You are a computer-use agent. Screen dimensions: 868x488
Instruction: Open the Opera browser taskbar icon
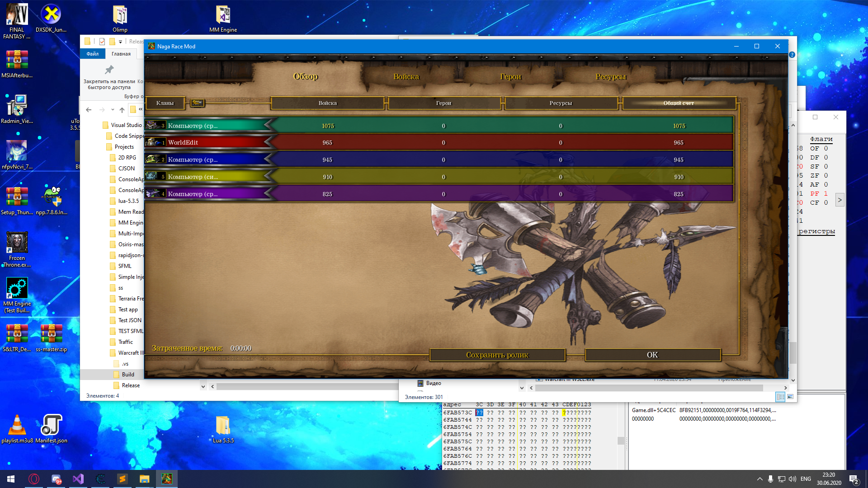point(34,479)
